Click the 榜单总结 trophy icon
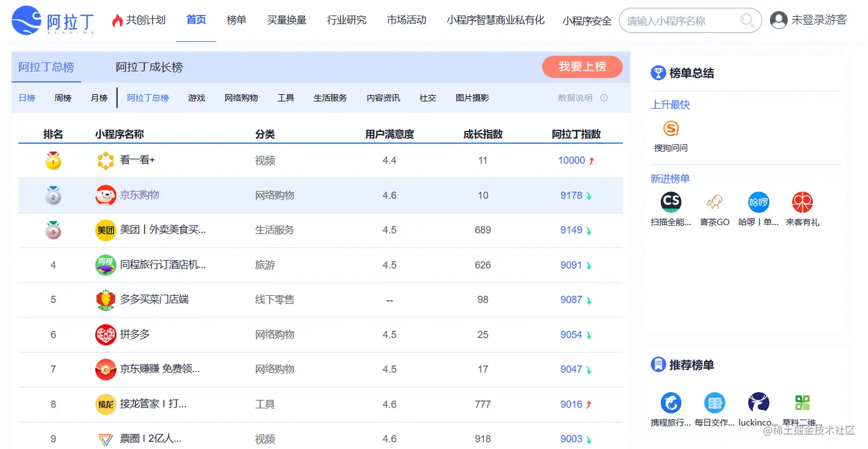This screenshot has height=449, width=868. click(658, 73)
